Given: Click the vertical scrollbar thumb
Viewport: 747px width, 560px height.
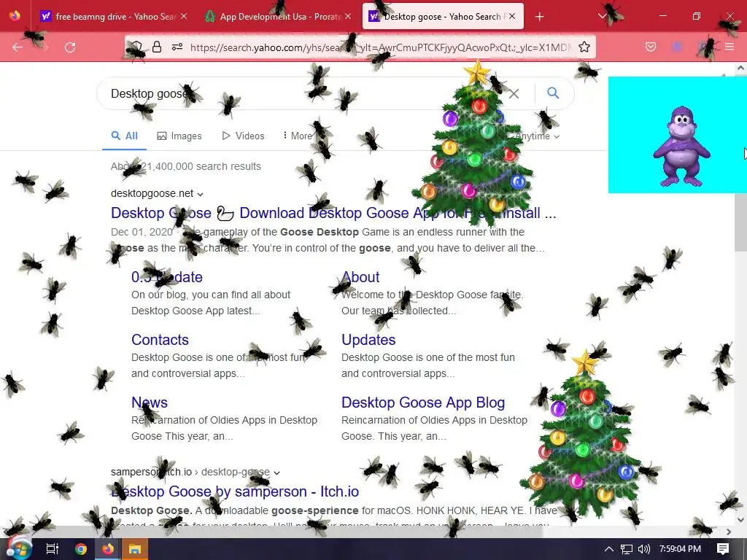Looking at the screenshot, I should (x=740, y=222).
